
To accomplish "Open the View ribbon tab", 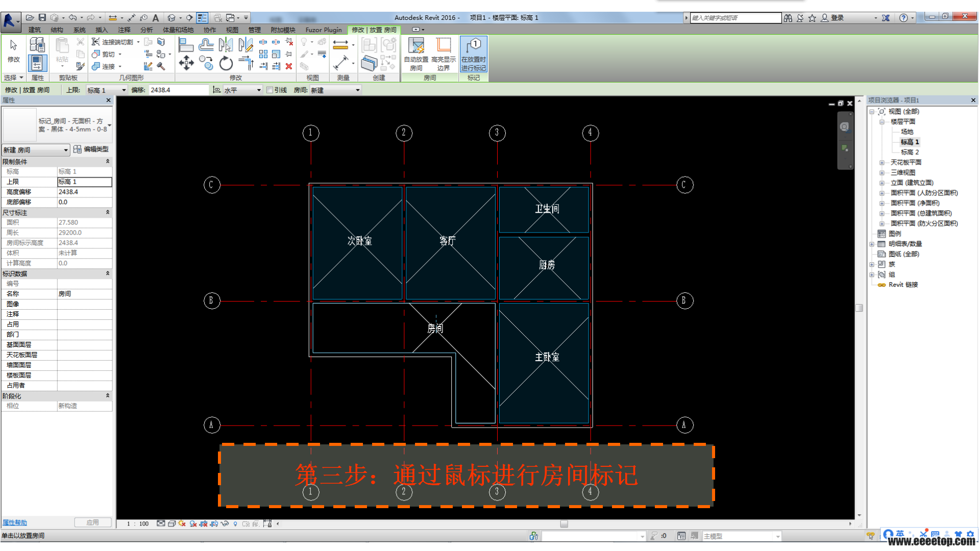I will pos(232,30).
